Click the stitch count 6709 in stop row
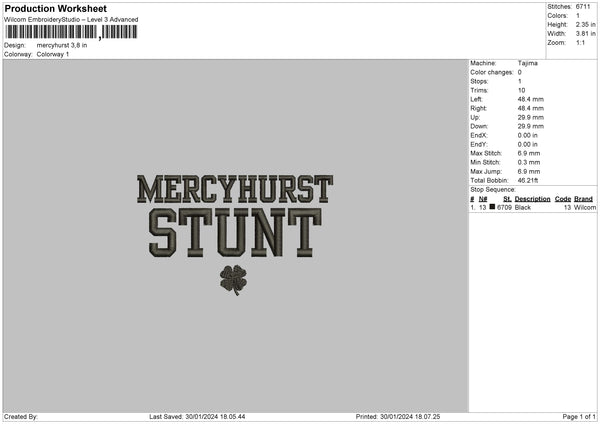 (x=504, y=207)
